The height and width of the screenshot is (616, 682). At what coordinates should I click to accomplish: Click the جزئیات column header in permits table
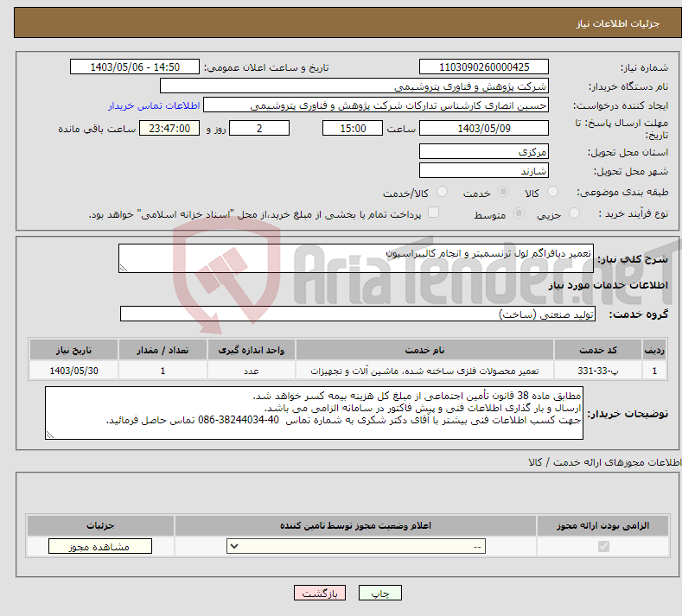[100, 525]
